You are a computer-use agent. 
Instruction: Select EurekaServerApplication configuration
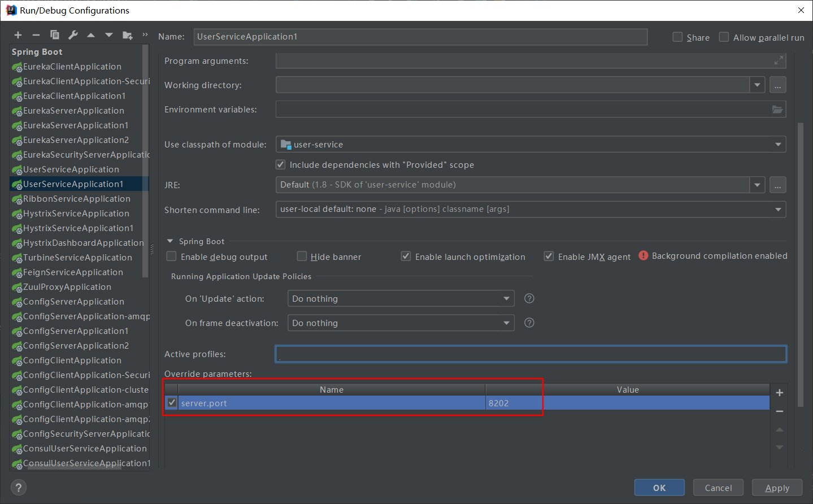coord(73,111)
